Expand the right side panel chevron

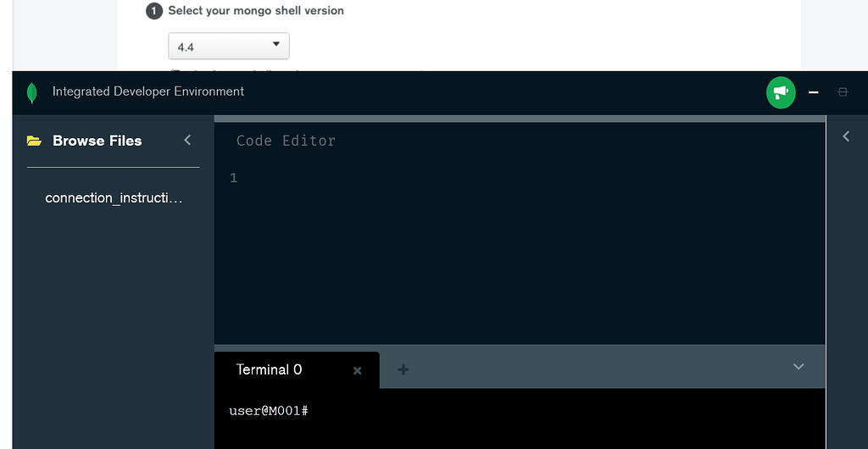[x=846, y=136]
